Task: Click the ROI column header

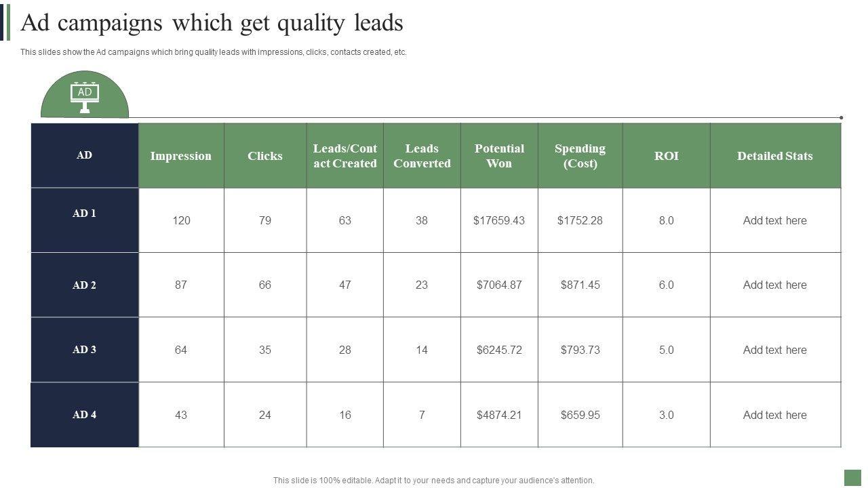Action: [x=666, y=156]
